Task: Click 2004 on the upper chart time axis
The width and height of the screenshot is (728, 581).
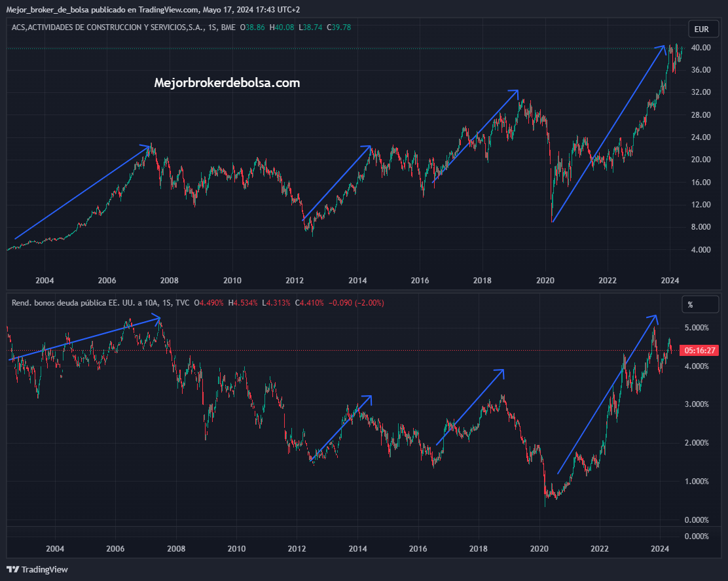Action: point(45,280)
